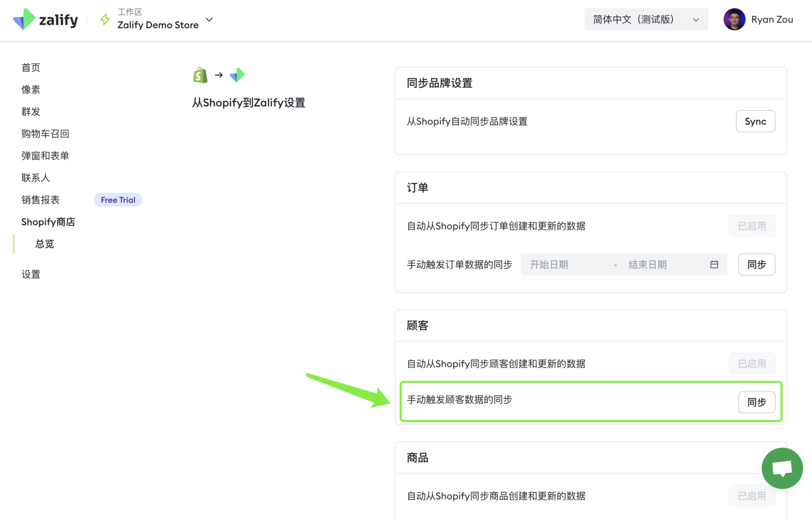Image resolution: width=812 pixels, height=520 pixels.
Task: Click the Shopify bag icon
Action: click(200, 75)
